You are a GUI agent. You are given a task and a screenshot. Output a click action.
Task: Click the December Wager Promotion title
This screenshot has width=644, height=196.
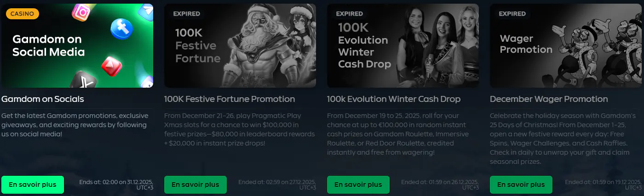549,99
